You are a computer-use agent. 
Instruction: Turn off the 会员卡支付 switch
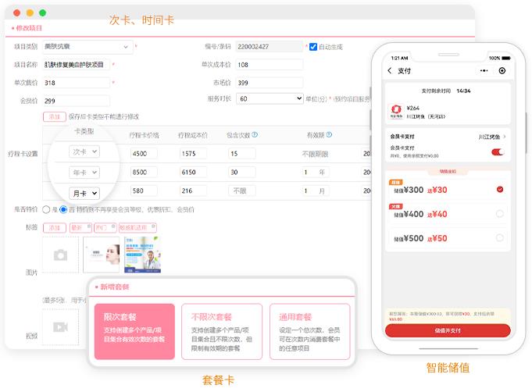(x=497, y=151)
